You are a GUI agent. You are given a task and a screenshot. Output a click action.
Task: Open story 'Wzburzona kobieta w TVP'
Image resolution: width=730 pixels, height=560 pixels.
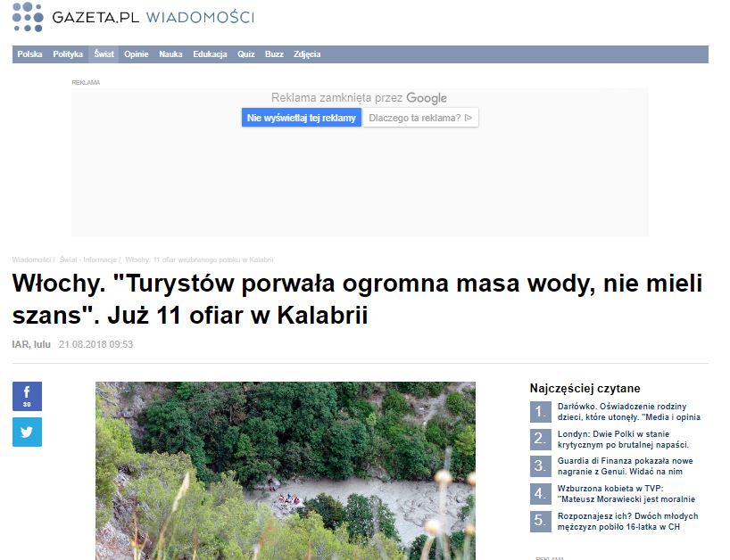[x=626, y=493]
